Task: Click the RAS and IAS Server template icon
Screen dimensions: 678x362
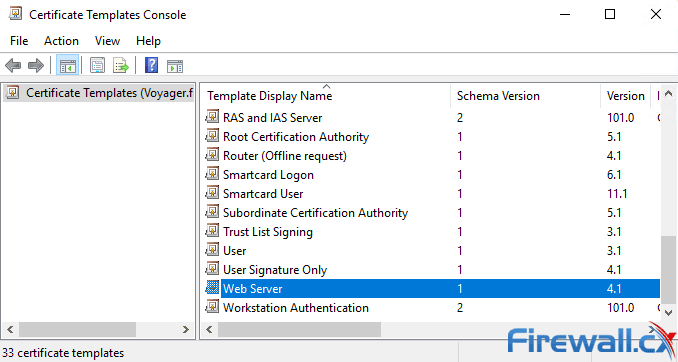Action: pos(212,117)
